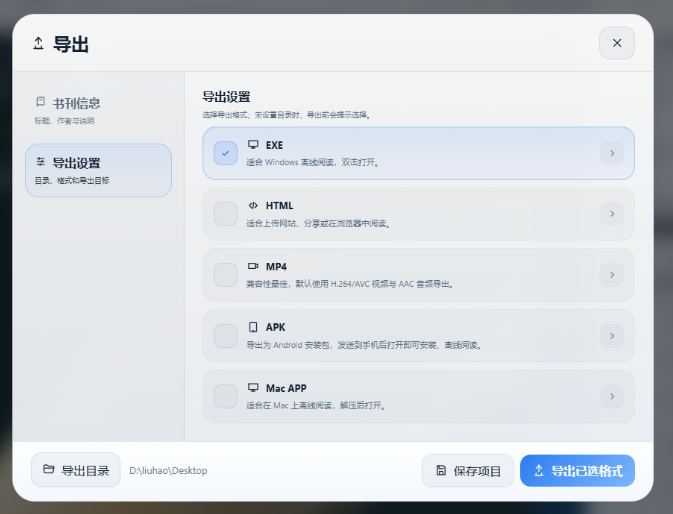The height and width of the screenshot is (514, 673).
Task: Click the folder icon in 导出目录 button
Action: [x=49, y=469]
